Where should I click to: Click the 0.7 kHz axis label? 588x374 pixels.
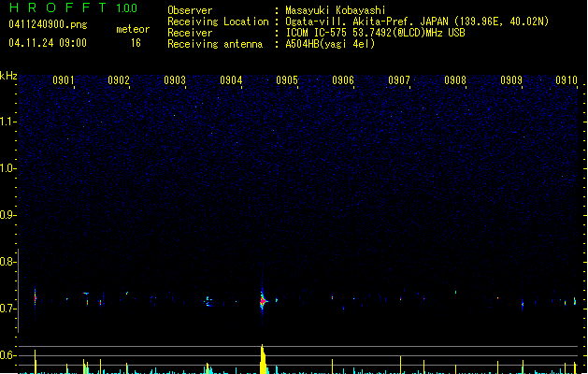click(x=7, y=309)
